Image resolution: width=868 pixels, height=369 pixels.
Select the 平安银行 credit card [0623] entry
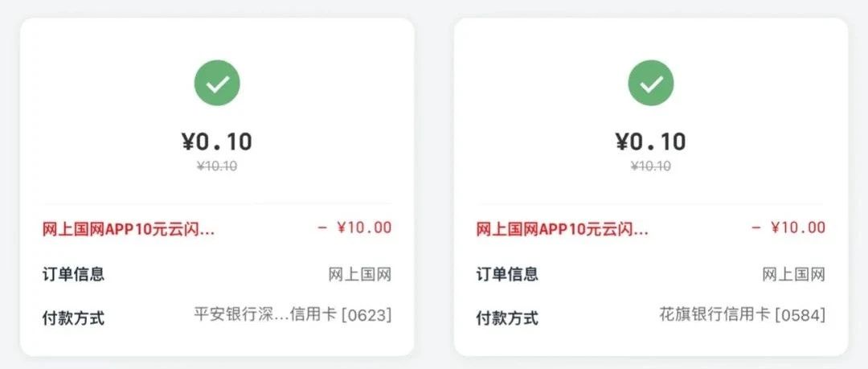coord(293,315)
